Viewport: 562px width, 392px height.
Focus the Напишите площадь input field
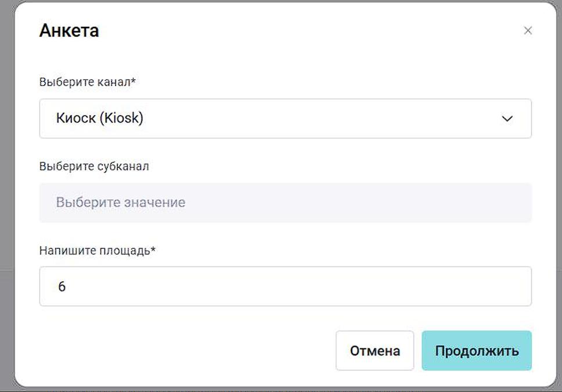284,286
